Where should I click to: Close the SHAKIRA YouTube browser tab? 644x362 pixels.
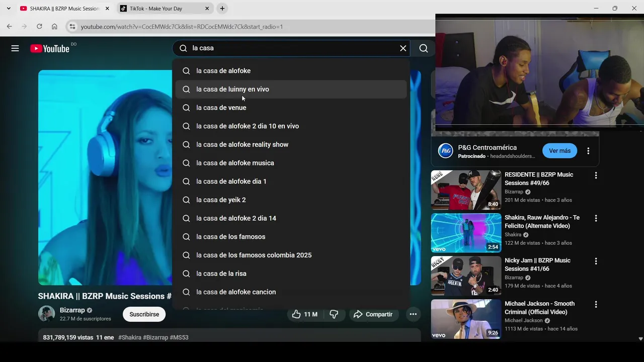107,9
